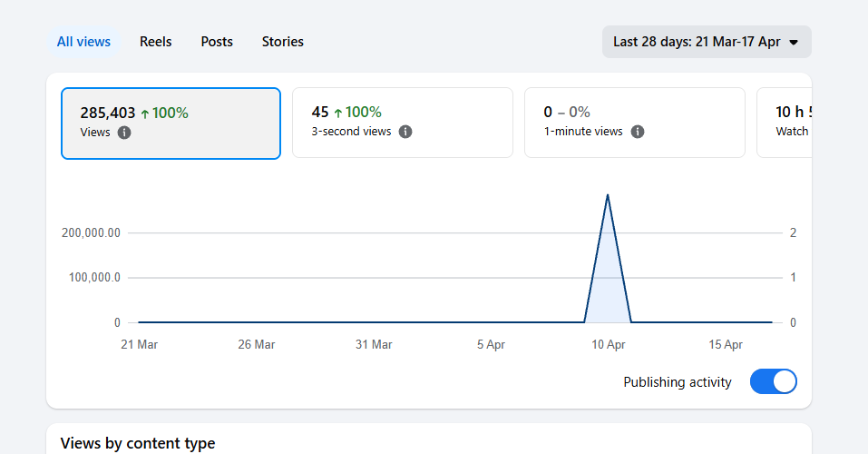Image resolution: width=868 pixels, height=454 pixels.
Task: Select the Stories tab
Action: [x=282, y=42]
